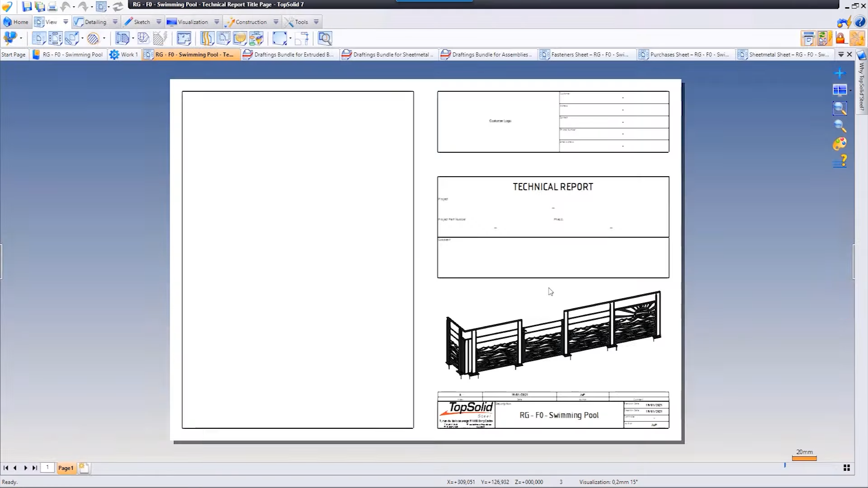Click the zoom window magnifier icon
Screen dimensions: 868x488
click(840, 108)
